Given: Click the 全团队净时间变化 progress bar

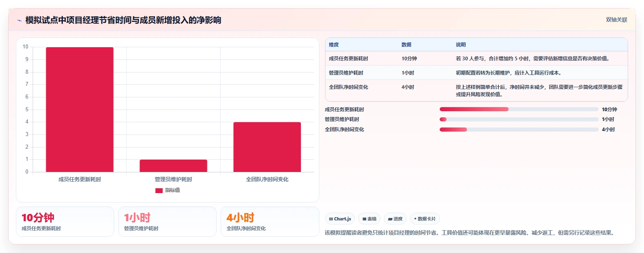Looking at the screenshot, I should click(x=519, y=130).
